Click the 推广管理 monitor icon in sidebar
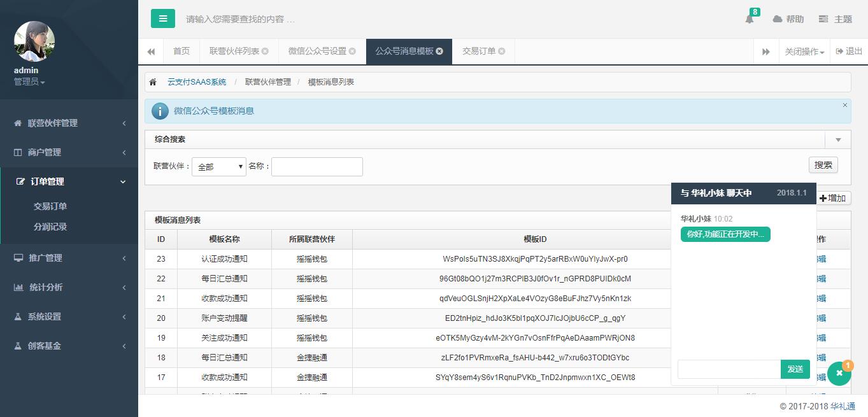 point(18,258)
